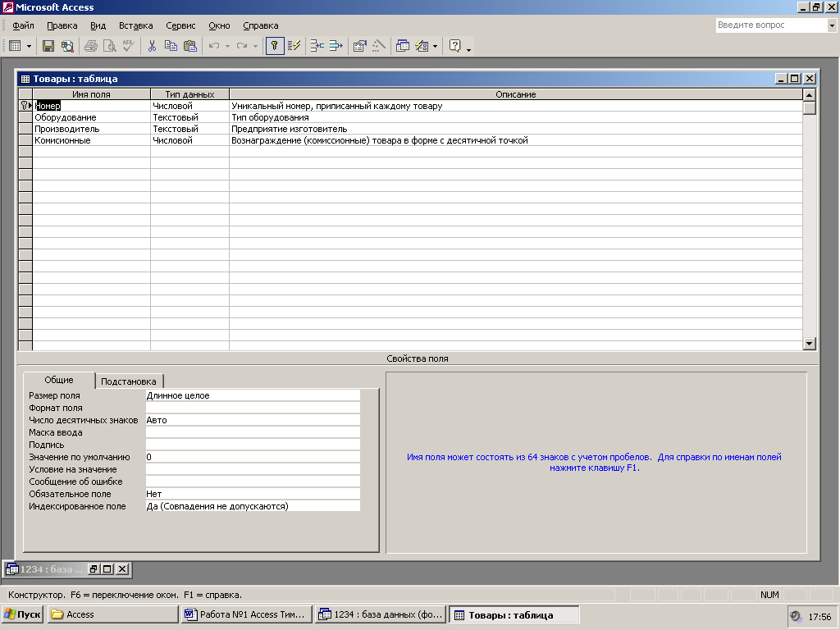The height and width of the screenshot is (630, 840).
Task: Click the Database Window icon
Action: (x=402, y=46)
